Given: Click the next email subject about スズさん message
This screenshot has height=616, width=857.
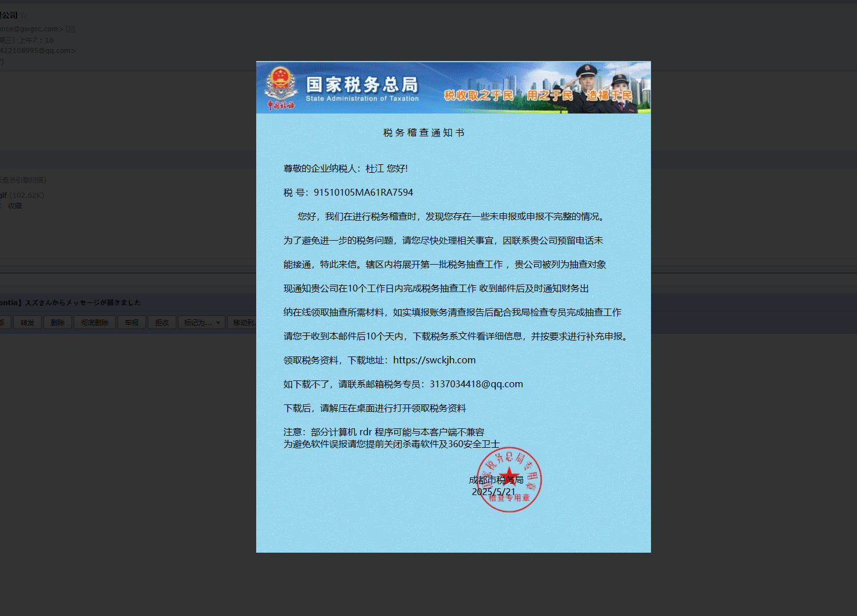Looking at the screenshot, I should pos(70,303).
